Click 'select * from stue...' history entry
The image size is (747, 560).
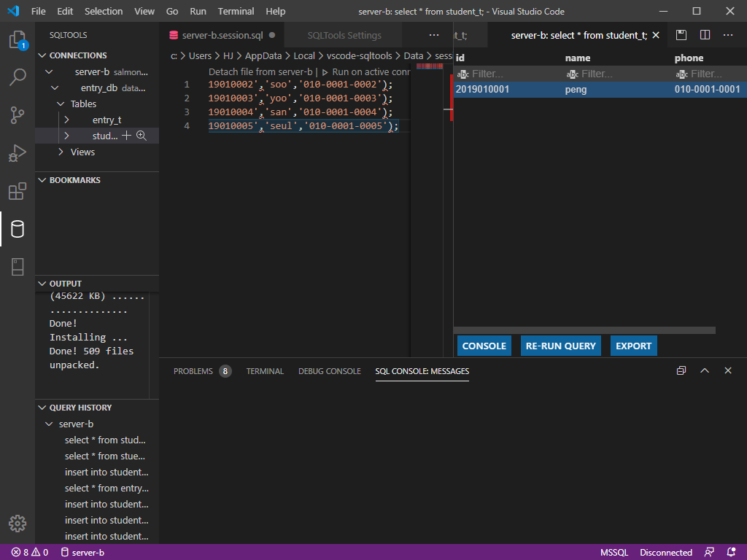tap(105, 456)
